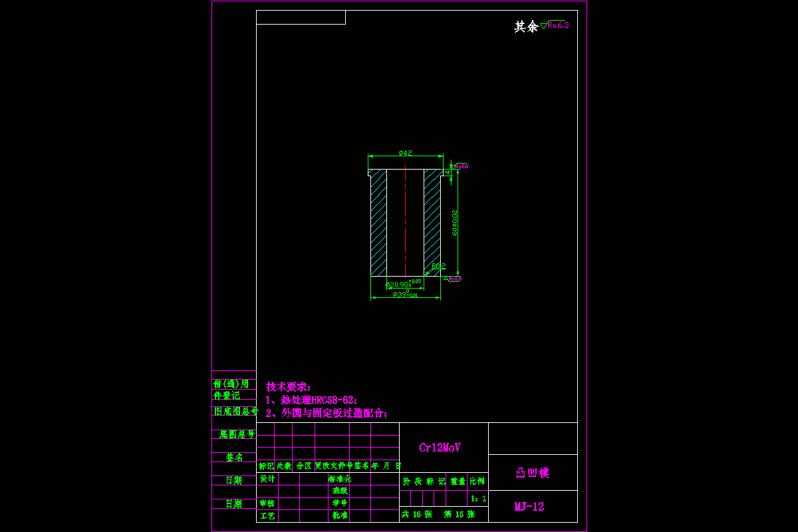Select the 设计 cell in title block

[x=267, y=479]
